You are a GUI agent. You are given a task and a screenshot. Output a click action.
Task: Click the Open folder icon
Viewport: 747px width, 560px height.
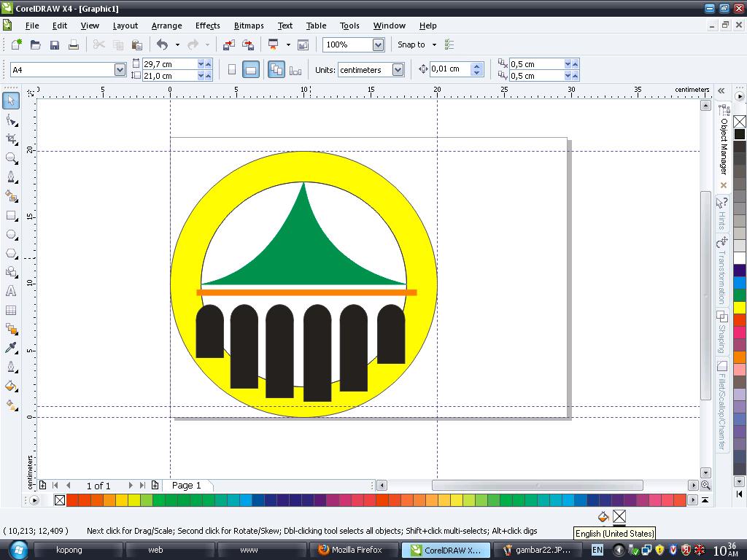[35, 44]
